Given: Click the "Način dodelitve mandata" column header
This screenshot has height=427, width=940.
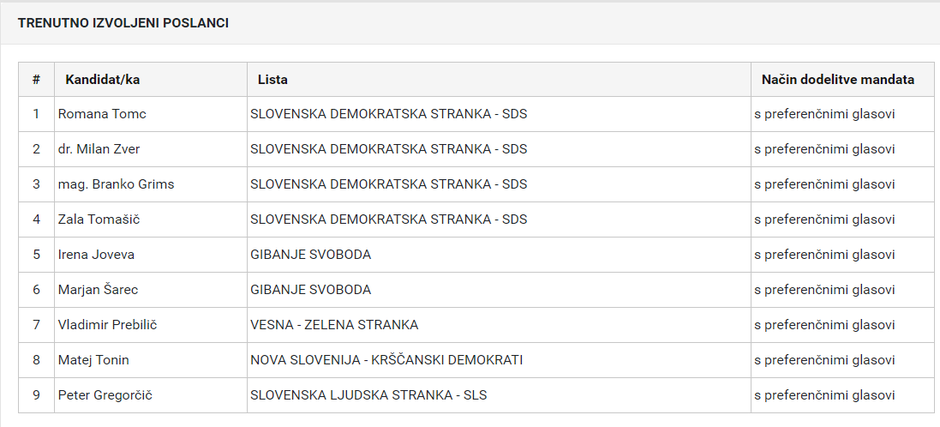Looking at the screenshot, I should click(837, 79).
